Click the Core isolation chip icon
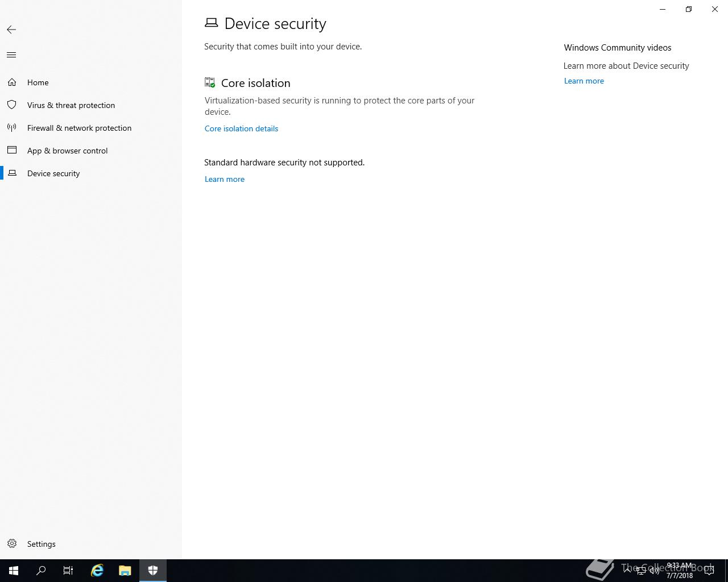Image resolution: width=728 pixels, height=582 pixels. click(x=210, y=82)
